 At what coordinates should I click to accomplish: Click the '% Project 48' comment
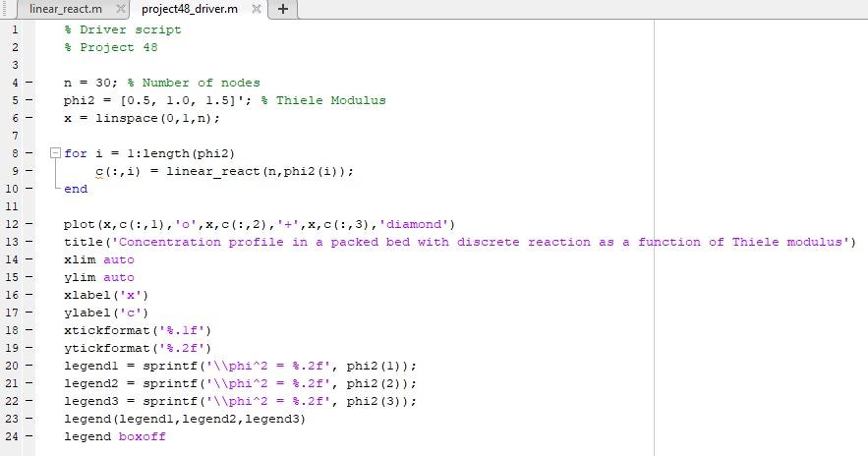(x=111, y=47)
